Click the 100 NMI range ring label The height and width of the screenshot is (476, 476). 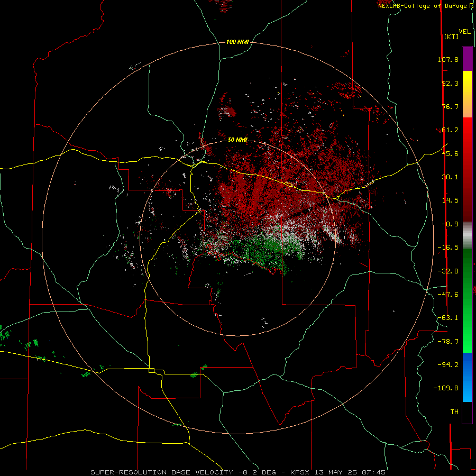(237, 42)
